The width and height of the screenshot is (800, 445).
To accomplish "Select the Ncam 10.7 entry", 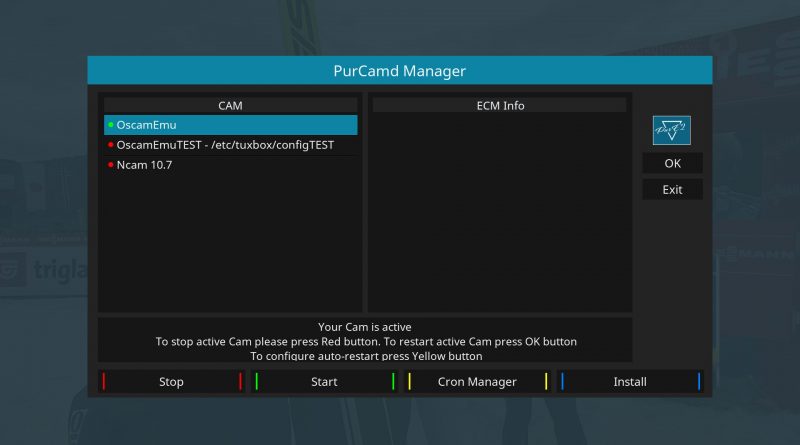I will 231,165.
